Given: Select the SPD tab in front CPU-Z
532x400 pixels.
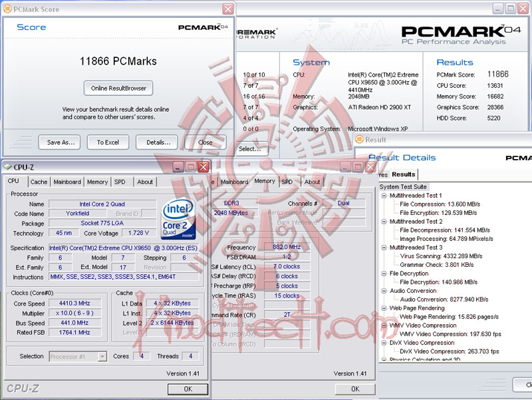Looking at the screenshot, I should tap(120, 182).
